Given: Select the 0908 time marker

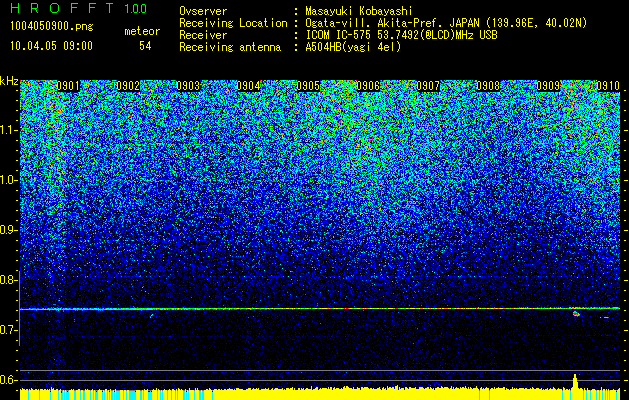Looking at the screenshot, I should (488, 86).
